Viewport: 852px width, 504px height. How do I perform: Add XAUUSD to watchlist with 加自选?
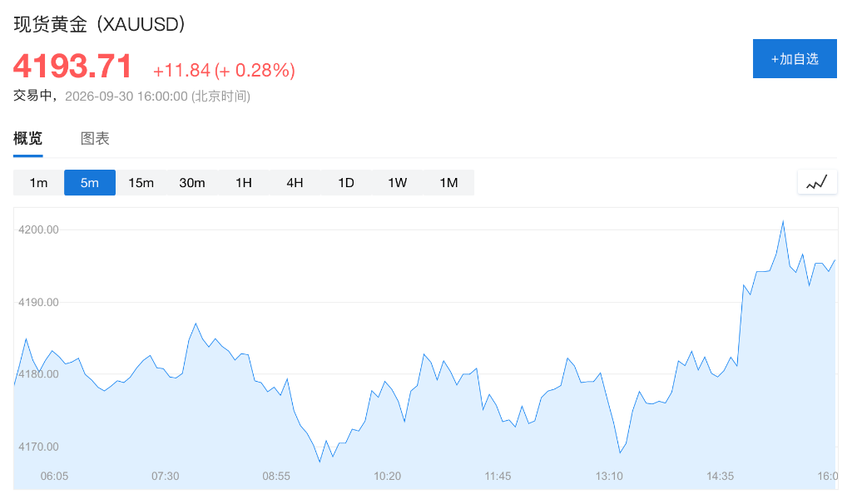[795, 59]
